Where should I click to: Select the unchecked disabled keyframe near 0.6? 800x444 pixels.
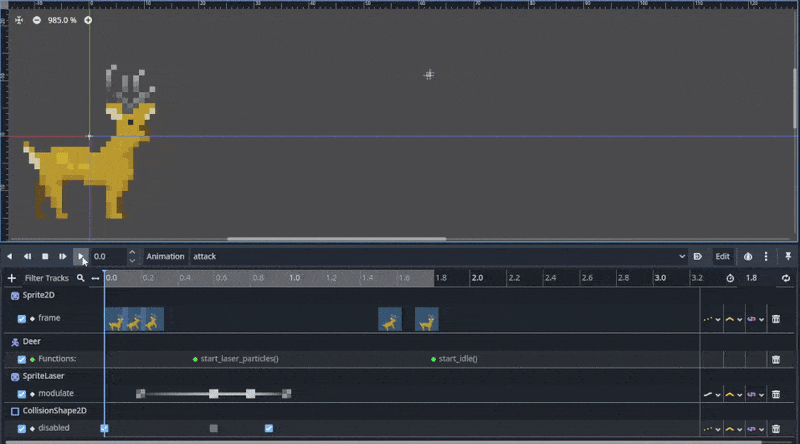(x=214, y=428)
